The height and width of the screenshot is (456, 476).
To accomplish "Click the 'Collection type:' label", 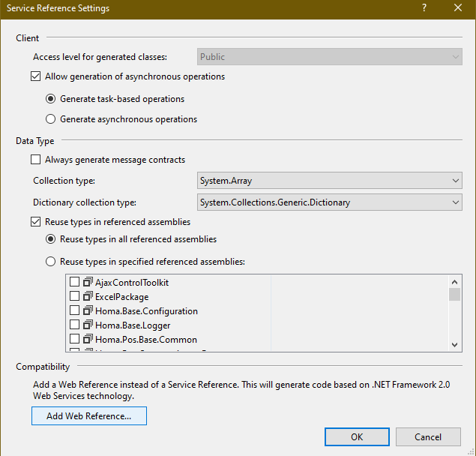I will click(x=64, y=181).
